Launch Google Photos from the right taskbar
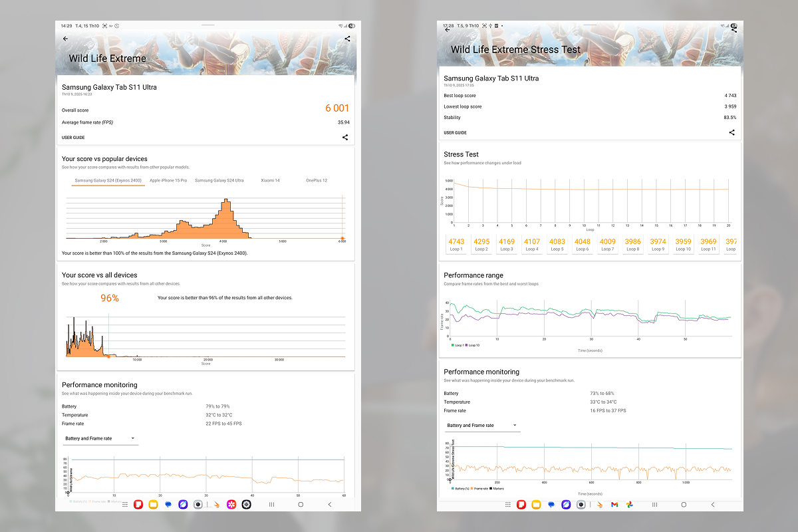The height and width of the screenshot is (532, 798). coord(629,505)
